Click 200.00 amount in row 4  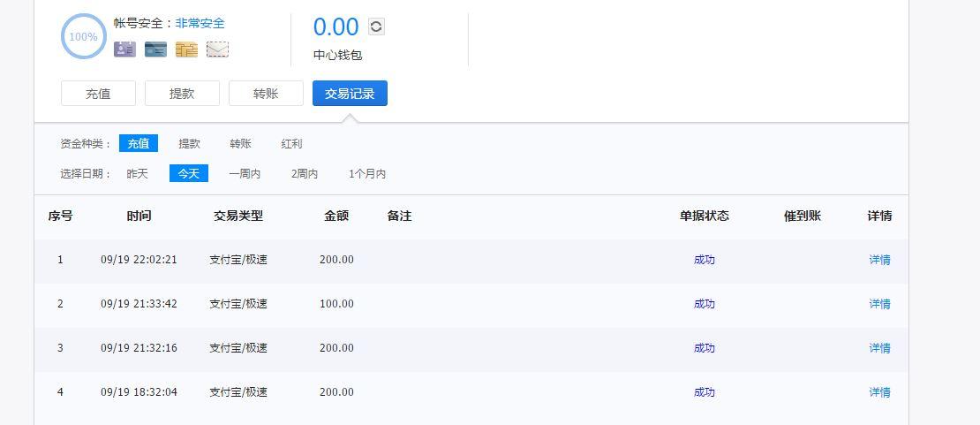click(336, 391)
